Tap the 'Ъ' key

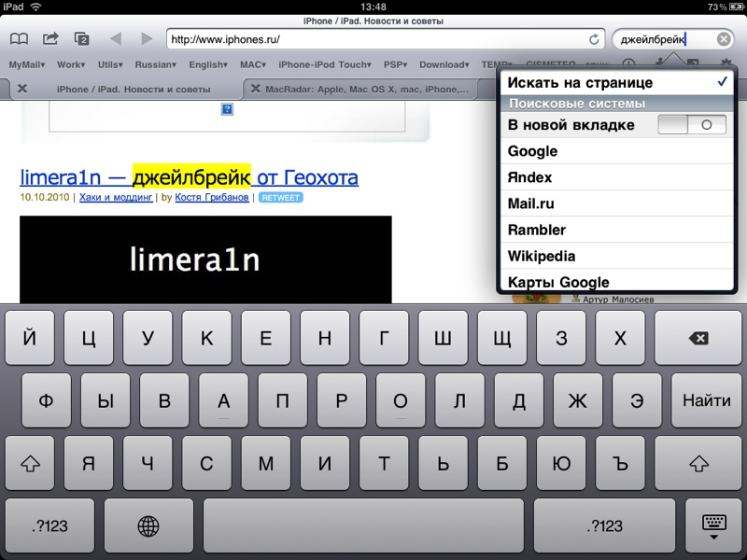620,463
